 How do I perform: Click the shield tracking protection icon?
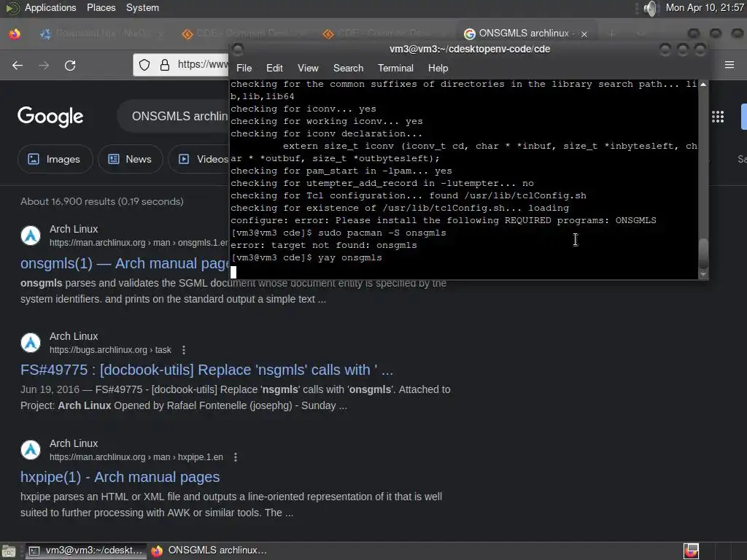point(144,65)
